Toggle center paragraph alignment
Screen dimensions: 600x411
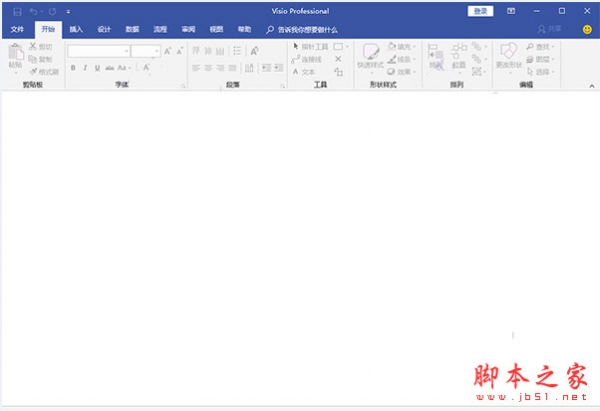coord(208,68)
